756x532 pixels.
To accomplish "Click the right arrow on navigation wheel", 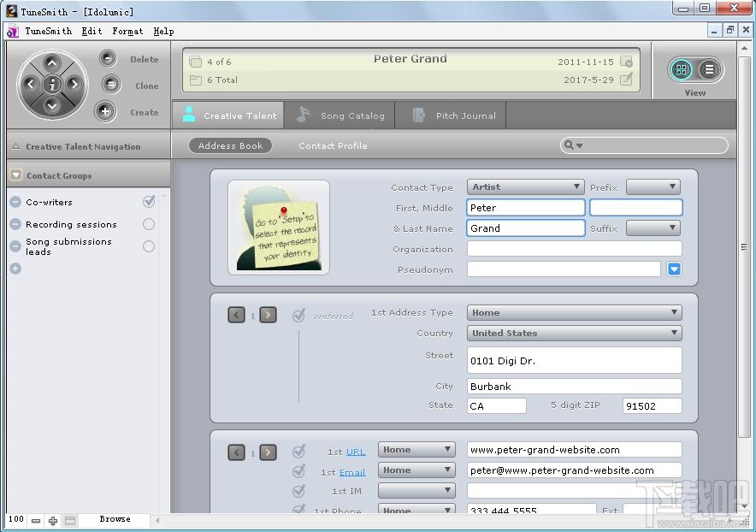I will (x=74, y=85).
